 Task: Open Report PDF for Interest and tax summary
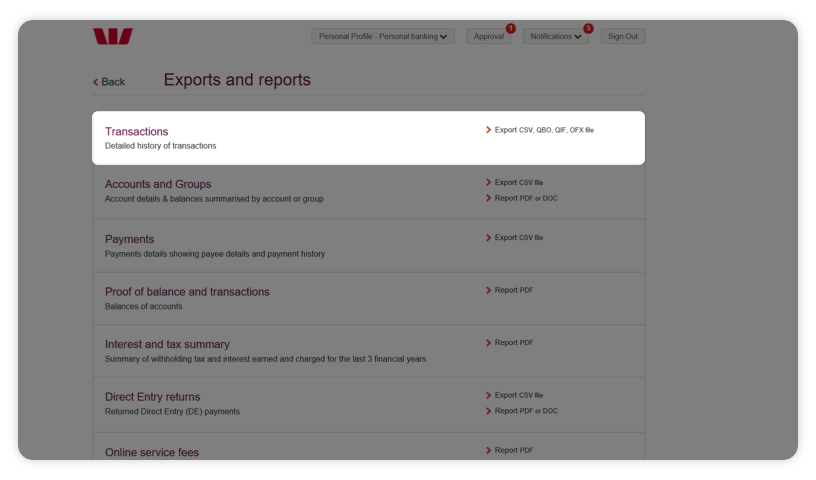(513, 343)
